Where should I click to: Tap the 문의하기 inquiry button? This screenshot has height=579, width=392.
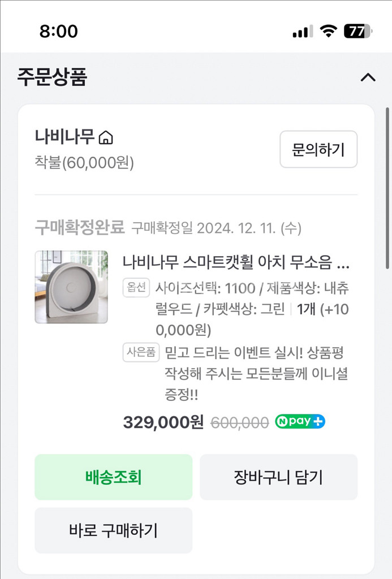point(318,149)
